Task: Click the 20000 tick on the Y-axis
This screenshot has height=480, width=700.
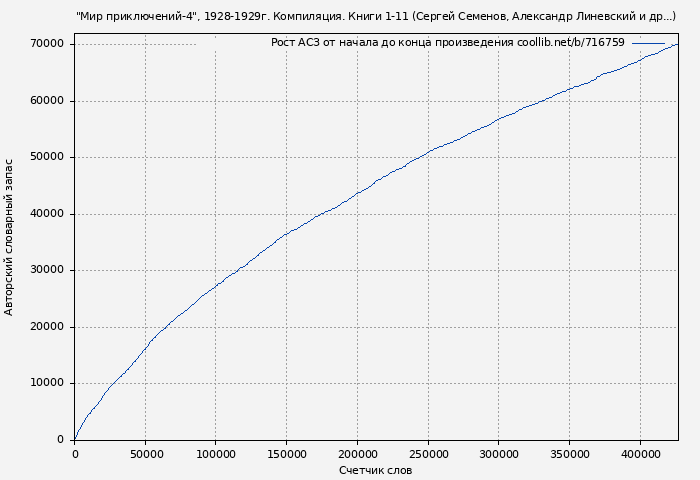Action: click(47, 327)
